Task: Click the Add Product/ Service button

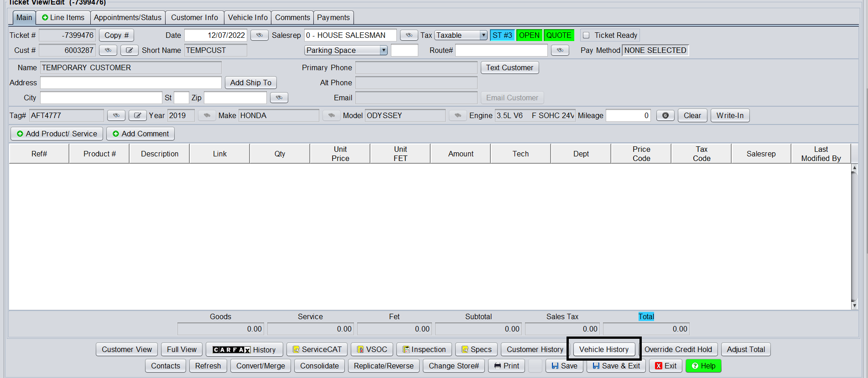Action: coord(57,134)
